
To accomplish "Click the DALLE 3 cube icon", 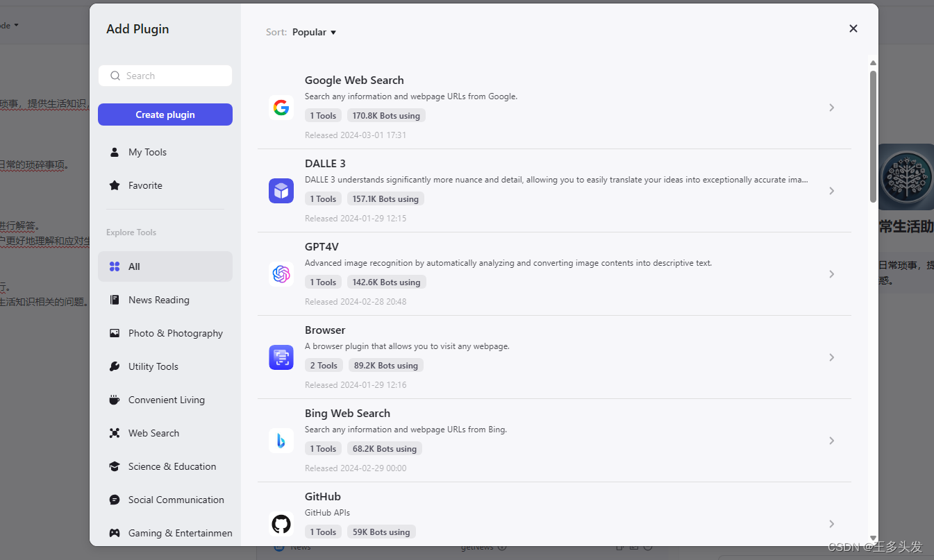I will pos(281,191).
